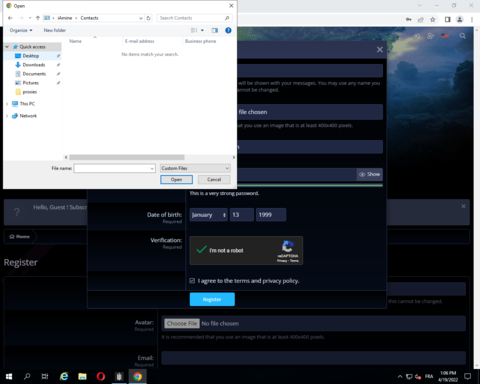The width and height of the screenshot is (480, 384).
Task: Bookmark this page with the star
Action: (433, 20)
